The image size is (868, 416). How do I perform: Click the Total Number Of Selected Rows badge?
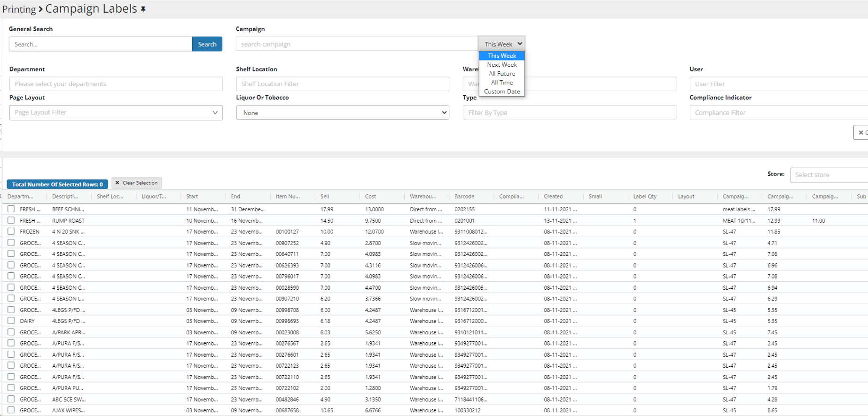point(57,185)
